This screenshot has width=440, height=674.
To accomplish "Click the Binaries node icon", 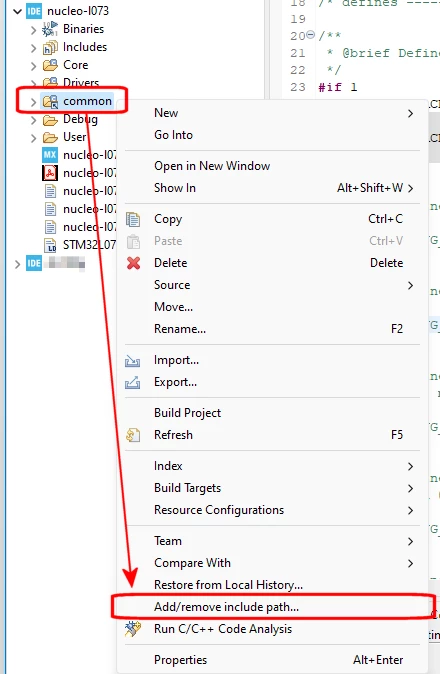I will (x=50, y=29).
